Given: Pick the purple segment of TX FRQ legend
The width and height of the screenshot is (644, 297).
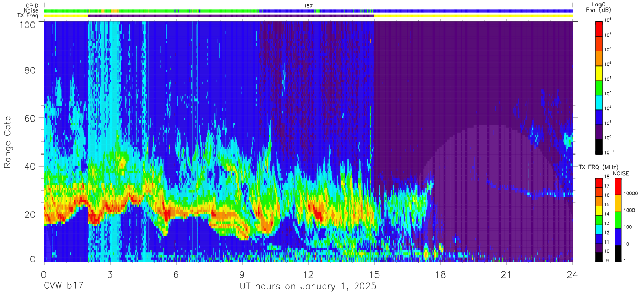Looking at the screenshot, I should (599, 247).
